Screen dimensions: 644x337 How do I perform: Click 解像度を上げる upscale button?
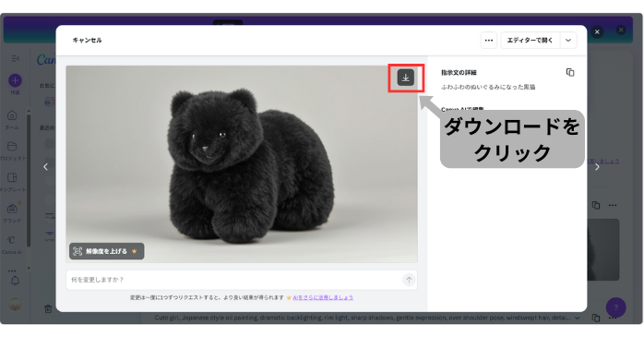click(106, 251)
